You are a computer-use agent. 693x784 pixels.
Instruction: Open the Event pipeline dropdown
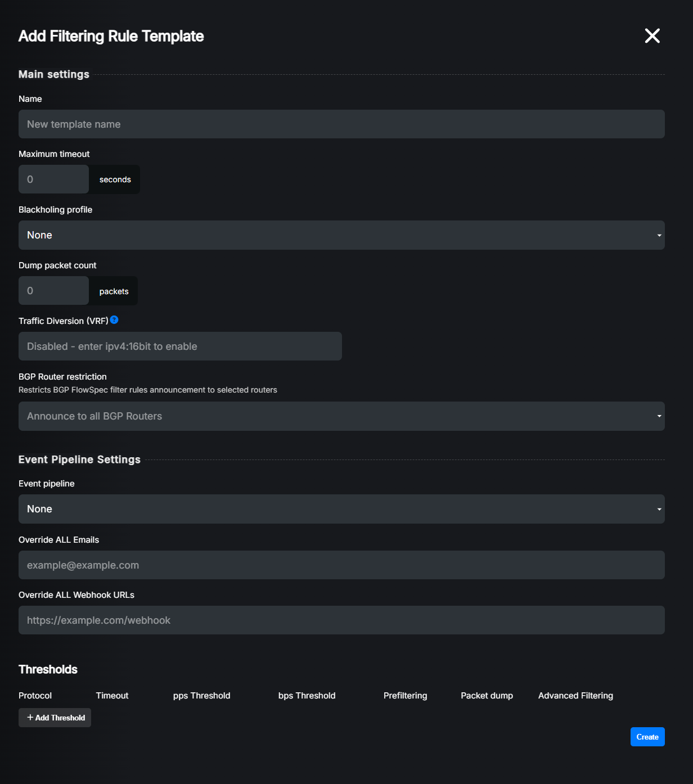pos(341,509)
